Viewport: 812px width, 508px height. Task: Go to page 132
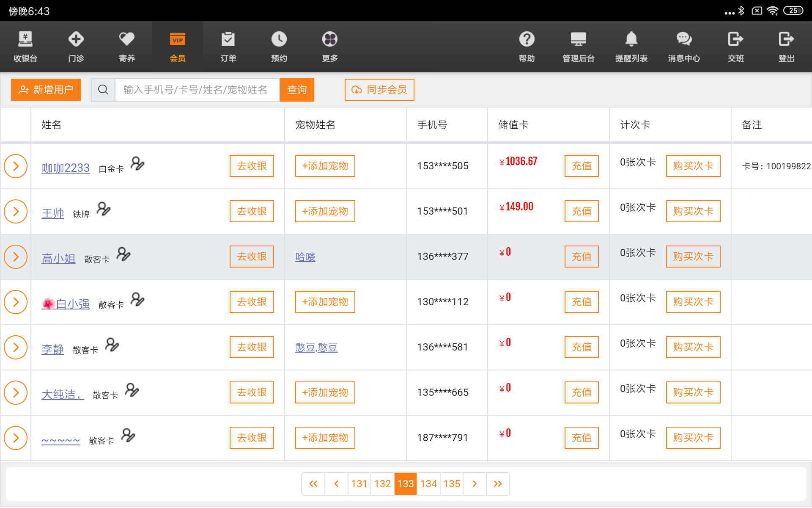[x=382, y=484]
